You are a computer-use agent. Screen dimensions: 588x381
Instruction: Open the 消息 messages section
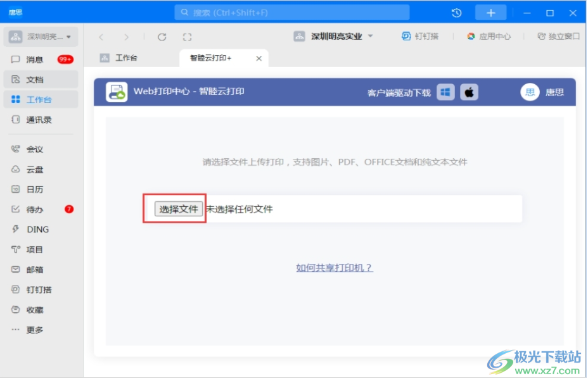pyautogui.click(x=41, y=59)
